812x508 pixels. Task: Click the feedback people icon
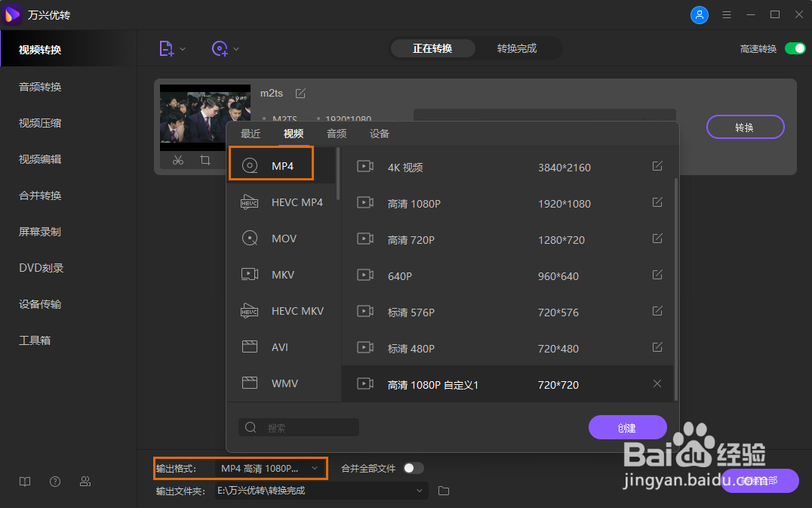click(85, 482)
